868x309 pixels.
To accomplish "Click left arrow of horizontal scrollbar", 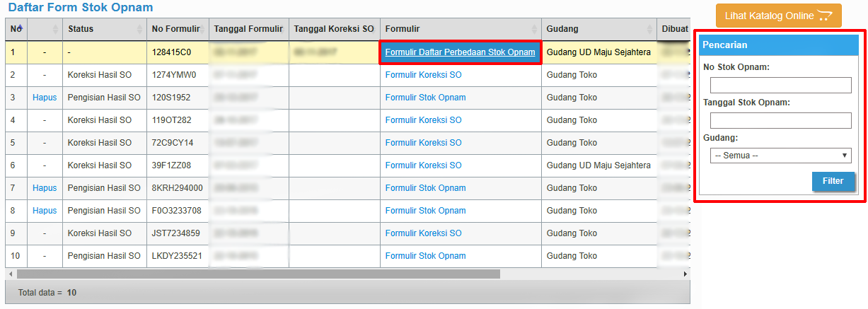I will (x=10, y=274).
